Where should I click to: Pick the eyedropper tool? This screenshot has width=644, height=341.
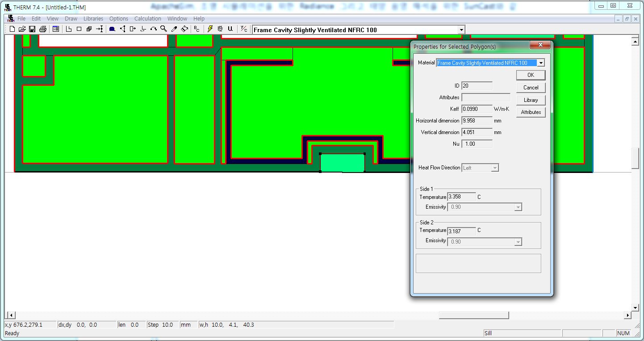pos(174,29)
